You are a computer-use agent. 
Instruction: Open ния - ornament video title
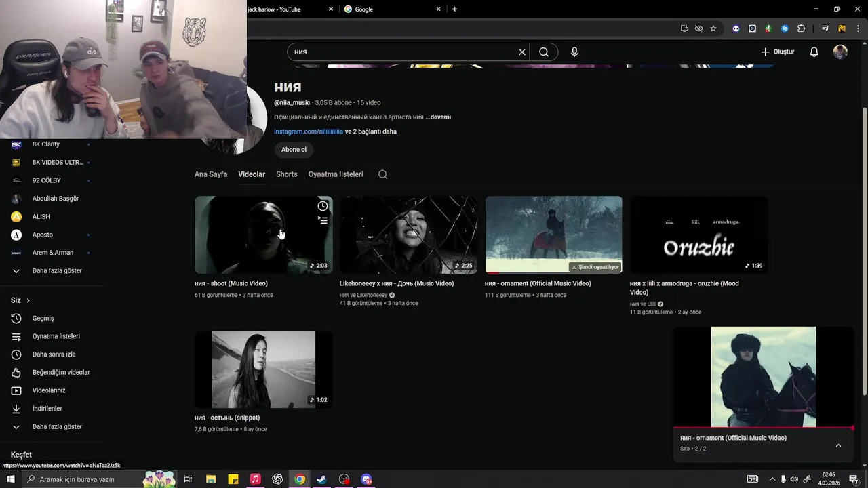point(538,283)
